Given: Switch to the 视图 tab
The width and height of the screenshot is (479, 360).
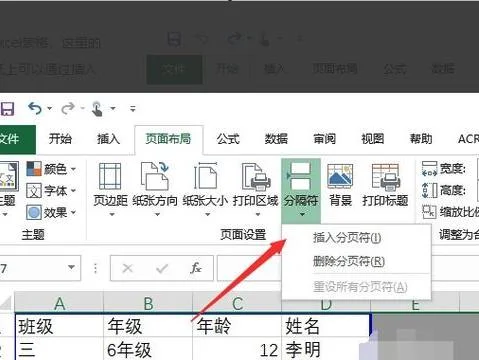Looking at the screenshot, I should (373, 139).
